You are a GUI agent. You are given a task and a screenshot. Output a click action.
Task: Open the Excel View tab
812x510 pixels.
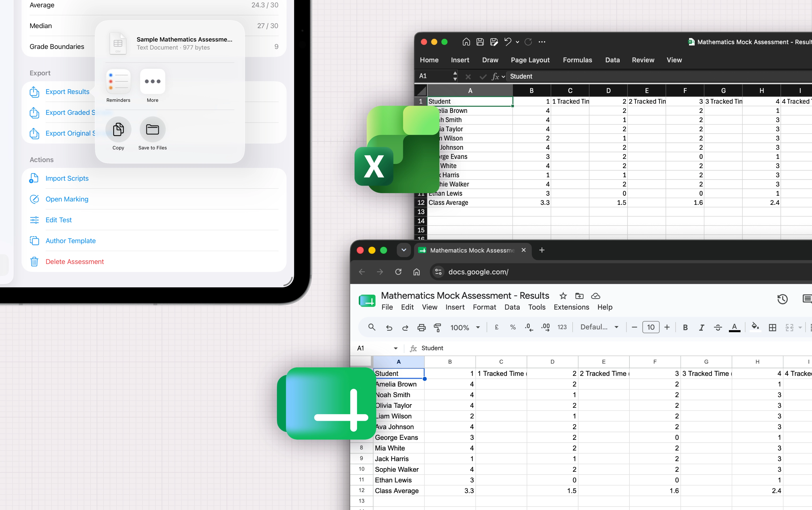[x=674, y=60]
